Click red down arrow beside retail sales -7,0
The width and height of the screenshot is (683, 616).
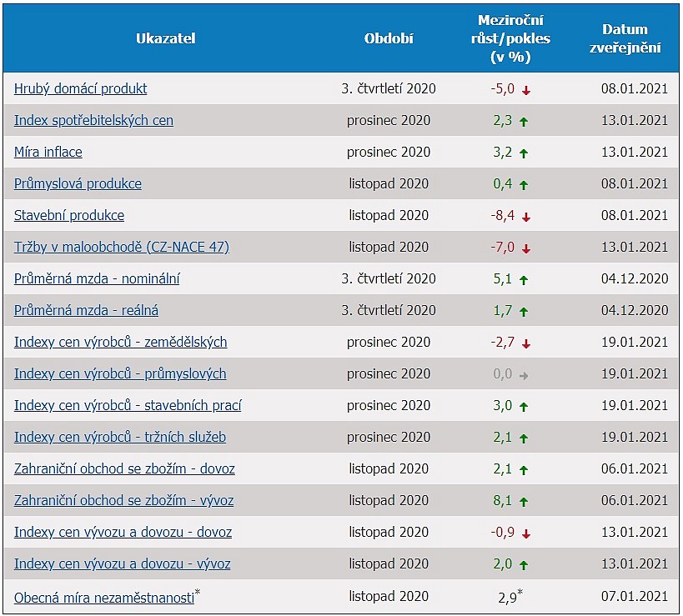click(526, 248)
